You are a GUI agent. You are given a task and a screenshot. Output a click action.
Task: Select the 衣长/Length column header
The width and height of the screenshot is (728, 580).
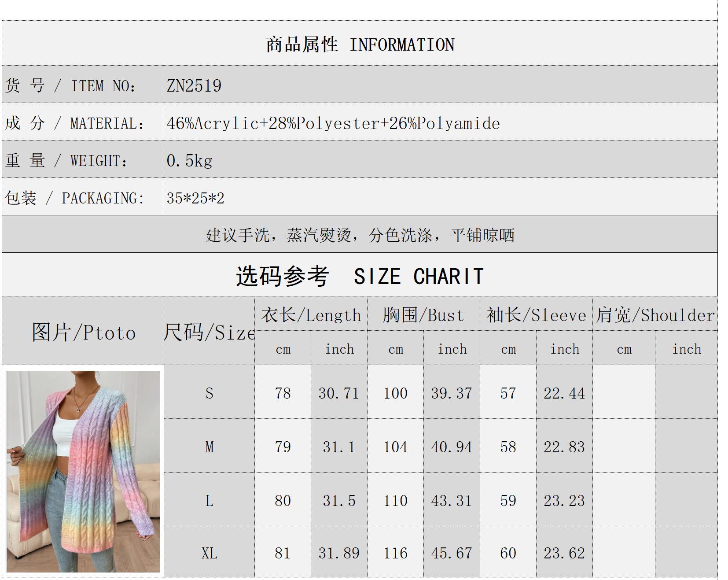click(311, 315)
